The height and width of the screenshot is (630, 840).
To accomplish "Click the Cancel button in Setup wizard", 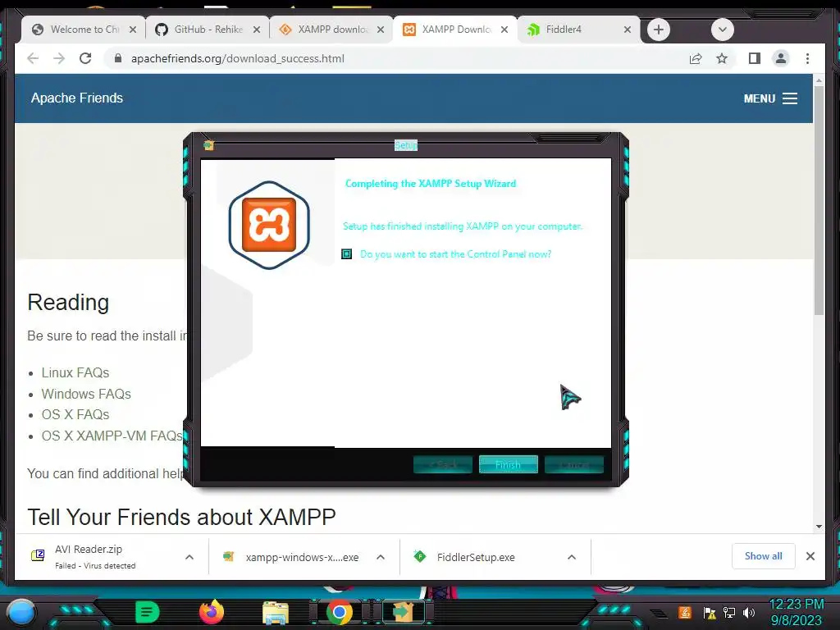I will click(x=573, y=464).
